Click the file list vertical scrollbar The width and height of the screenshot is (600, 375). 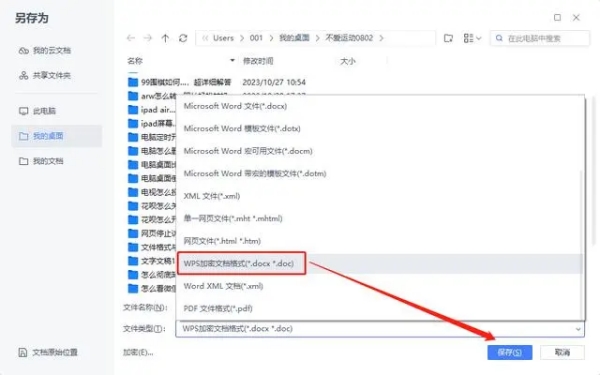[593, 170]
